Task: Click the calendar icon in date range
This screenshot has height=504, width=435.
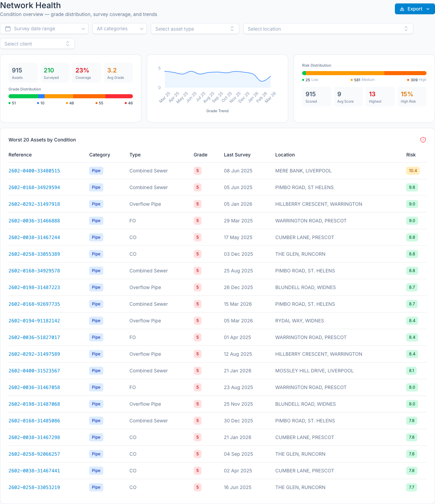Action: point(8,29)
